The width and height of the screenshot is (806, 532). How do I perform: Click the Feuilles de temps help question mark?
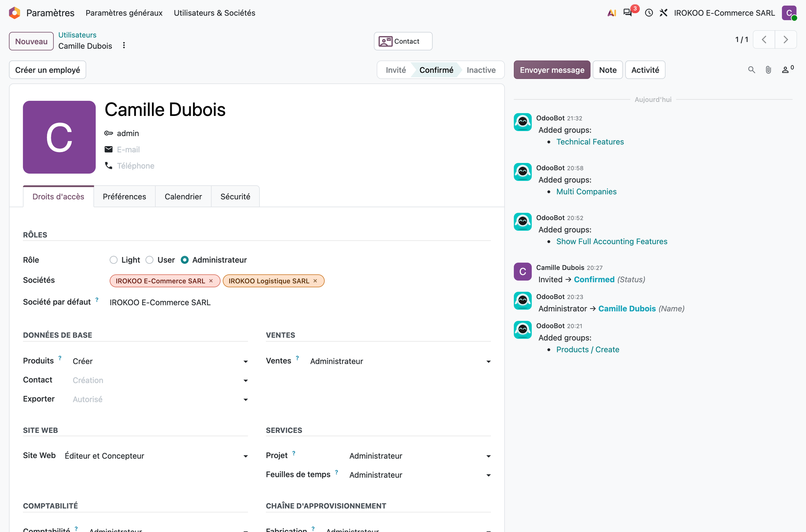337,472
